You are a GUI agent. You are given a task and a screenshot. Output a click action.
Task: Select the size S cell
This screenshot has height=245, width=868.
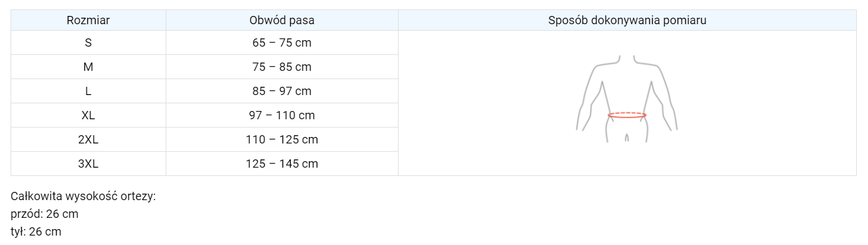[88, 43]
